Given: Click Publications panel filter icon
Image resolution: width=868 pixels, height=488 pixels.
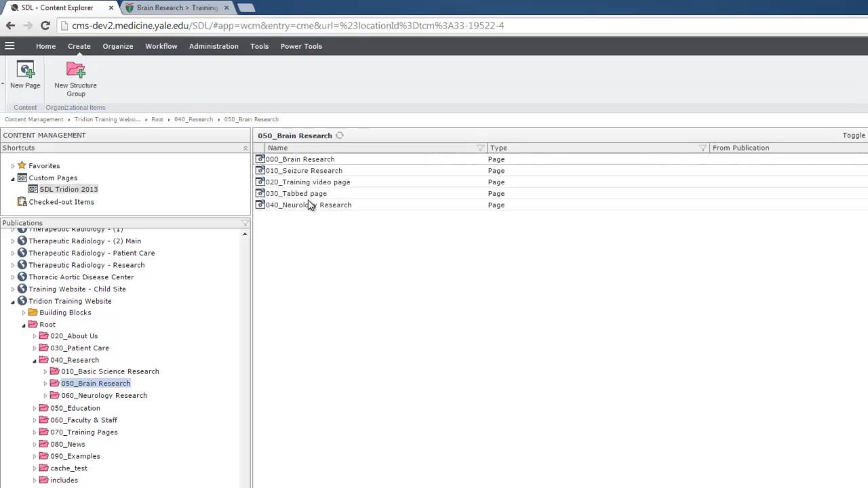Looking at the screenshot, I should [x=245, y=223].
